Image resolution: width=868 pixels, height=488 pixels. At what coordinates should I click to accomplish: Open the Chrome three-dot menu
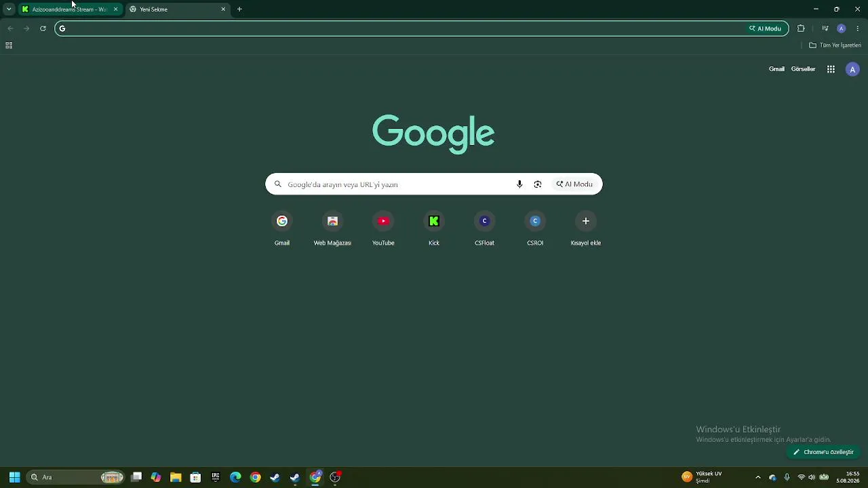click(x=858, y=28)
